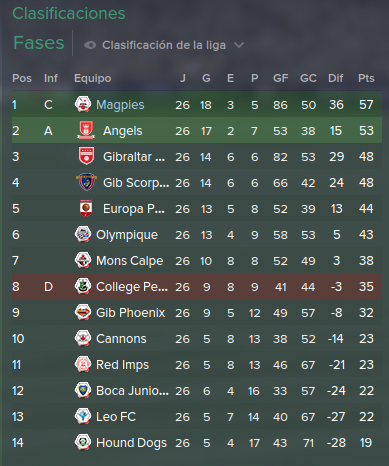Click the Hound Dogs team badge
The width and height of the screenshot is (389, 466).
pos(83,442)
